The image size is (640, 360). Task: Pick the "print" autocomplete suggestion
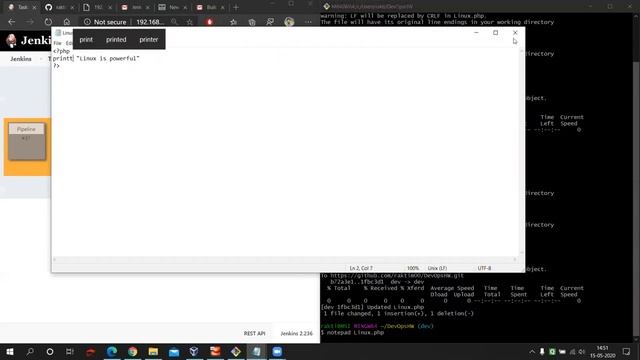tap(86, 40)
